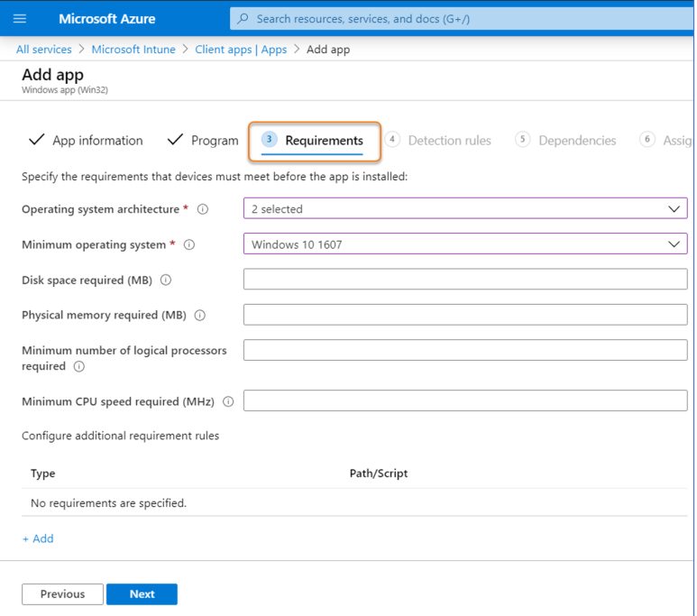Switch to the App information step
Image resolution: width=697 pixels, height=616 pixels.
pyautogui.click(x=87, y=141)
